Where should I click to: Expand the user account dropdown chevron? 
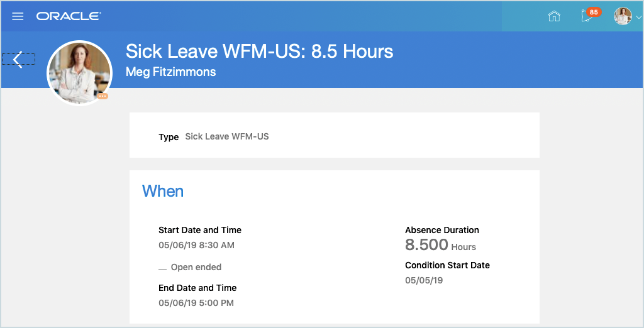(x=638, y=18)
